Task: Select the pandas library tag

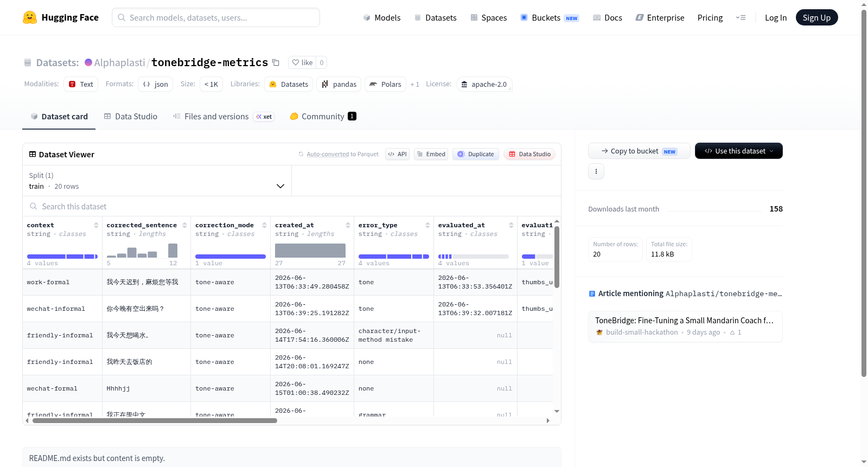Action: pos(339,84)
